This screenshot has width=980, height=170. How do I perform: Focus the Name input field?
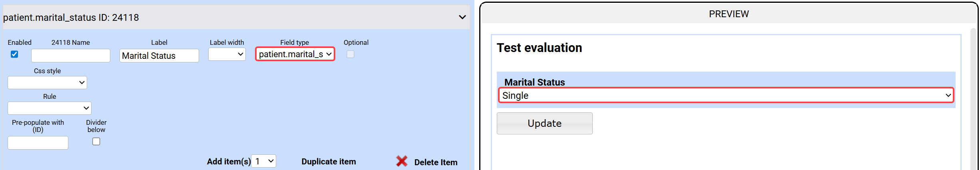coord(71,56)
